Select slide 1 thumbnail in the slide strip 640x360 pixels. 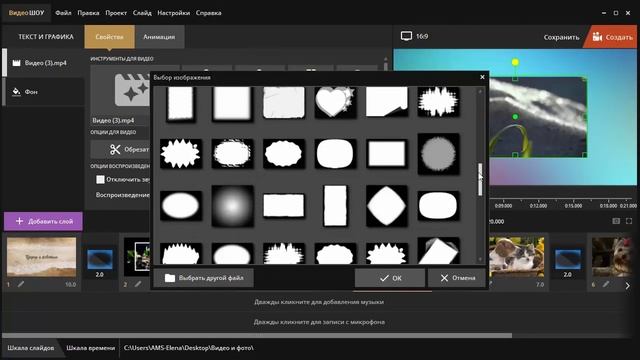(41, 257)
